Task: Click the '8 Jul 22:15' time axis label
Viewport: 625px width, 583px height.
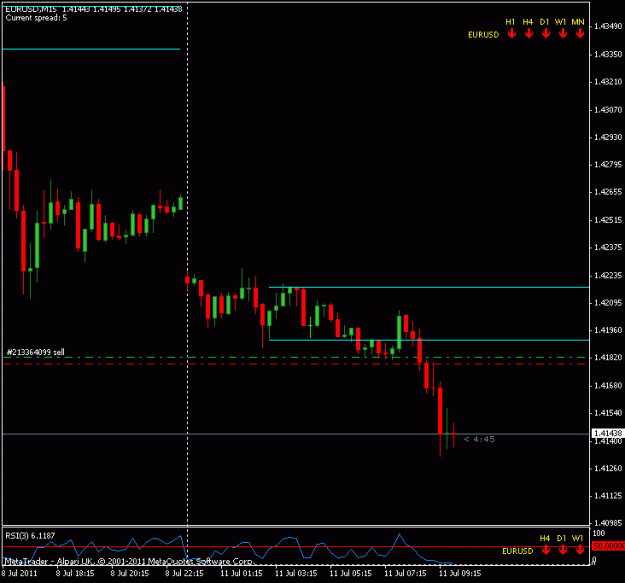Action: (184, 573)
